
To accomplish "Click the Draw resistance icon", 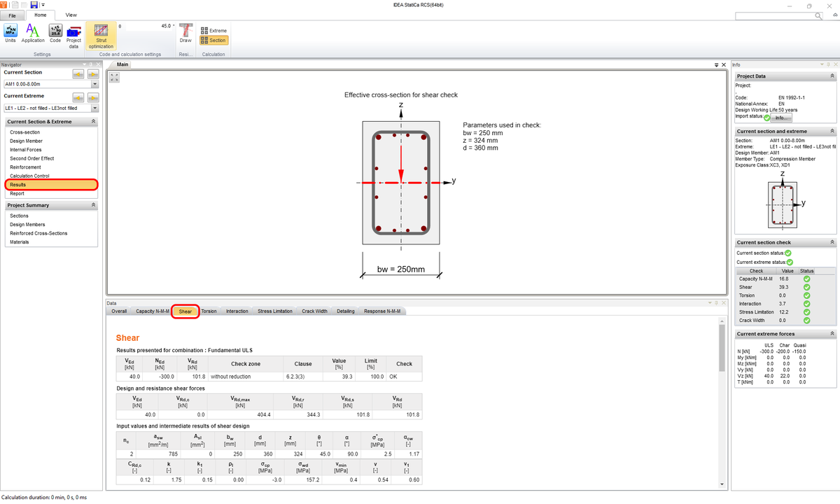I will tap(185, 33).
